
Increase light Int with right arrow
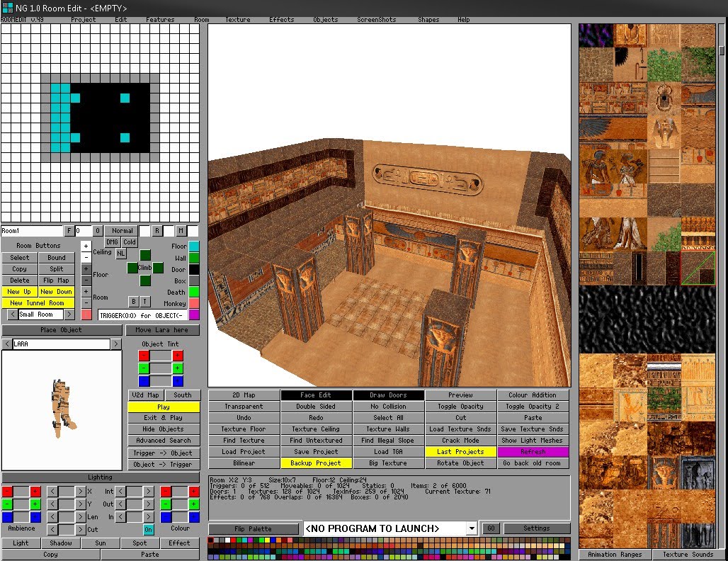[149, 492]
